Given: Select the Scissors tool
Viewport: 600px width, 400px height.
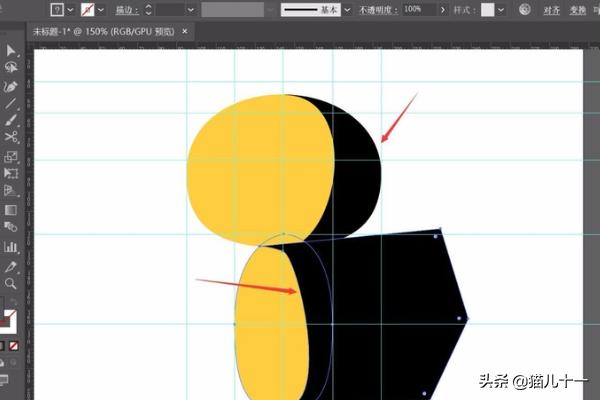Looking at the screenshot, I should click(11, 138).
